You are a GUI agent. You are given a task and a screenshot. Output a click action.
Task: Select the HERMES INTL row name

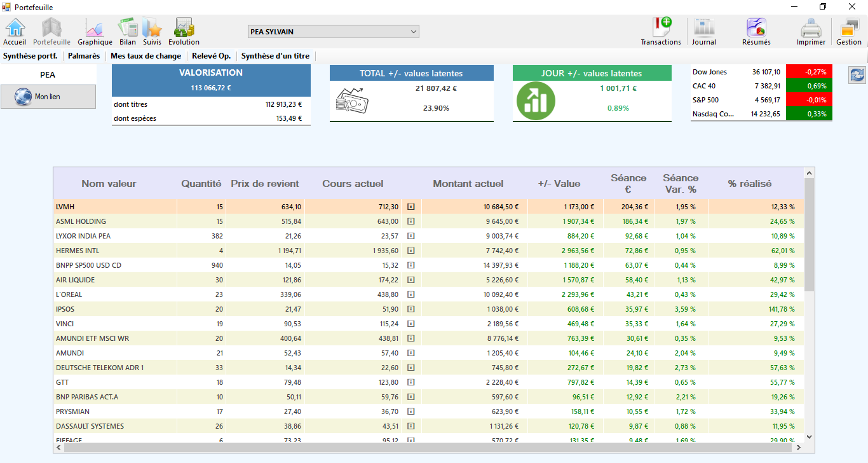click(78, 251)
